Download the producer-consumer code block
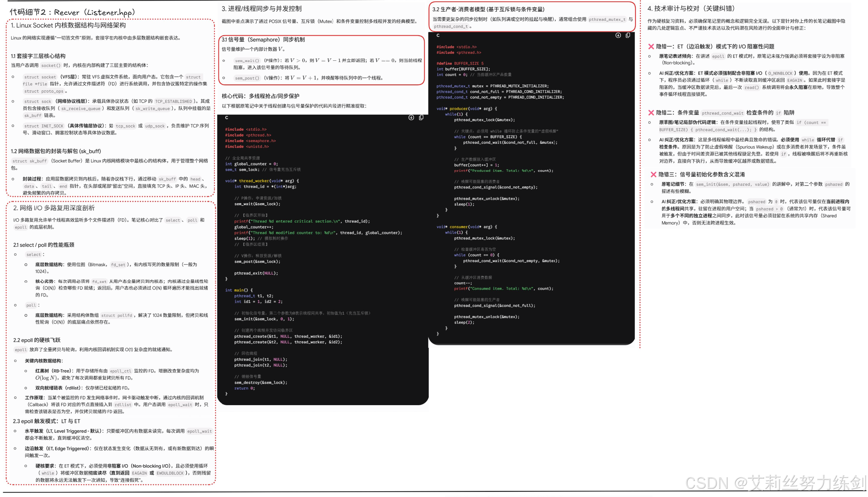The width and height of the screenshot is (868, 497). 618,35
